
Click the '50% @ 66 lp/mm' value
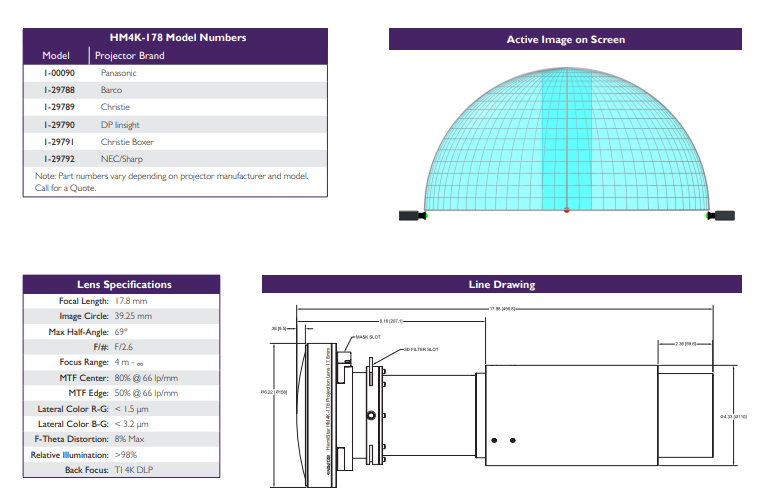pos(146,393)
